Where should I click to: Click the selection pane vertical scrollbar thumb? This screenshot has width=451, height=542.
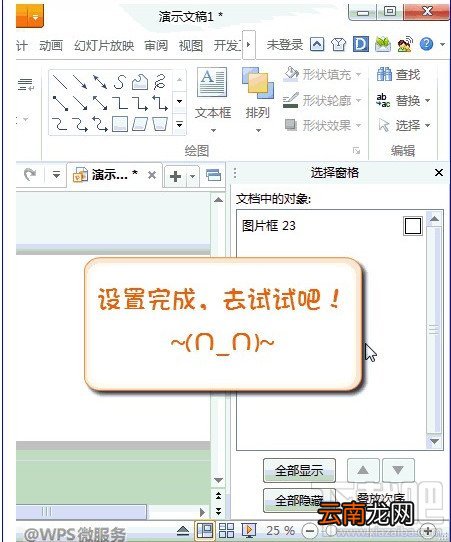pos(434,330)
